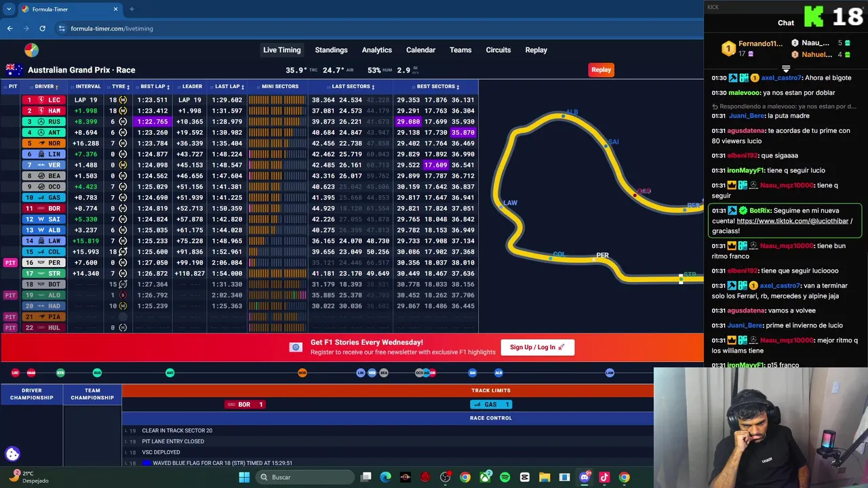Open the Circuits page
The height and width of the screenshot is (488, 868).
click(x=498, y=50)
